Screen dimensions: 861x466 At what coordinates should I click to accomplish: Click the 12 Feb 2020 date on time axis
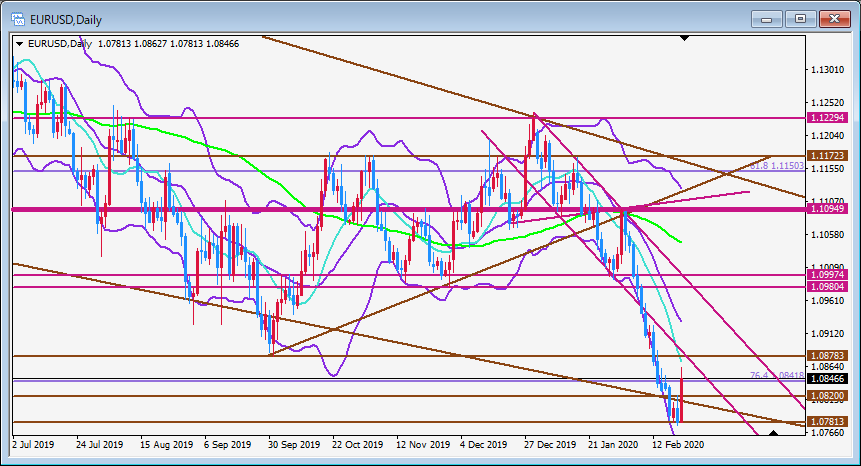point(678,445)
